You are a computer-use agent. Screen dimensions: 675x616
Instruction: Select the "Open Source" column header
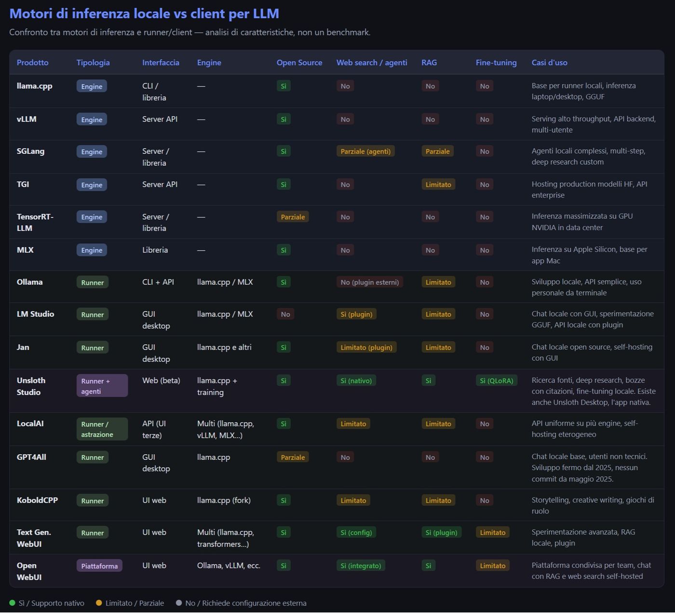click(299, 63)
